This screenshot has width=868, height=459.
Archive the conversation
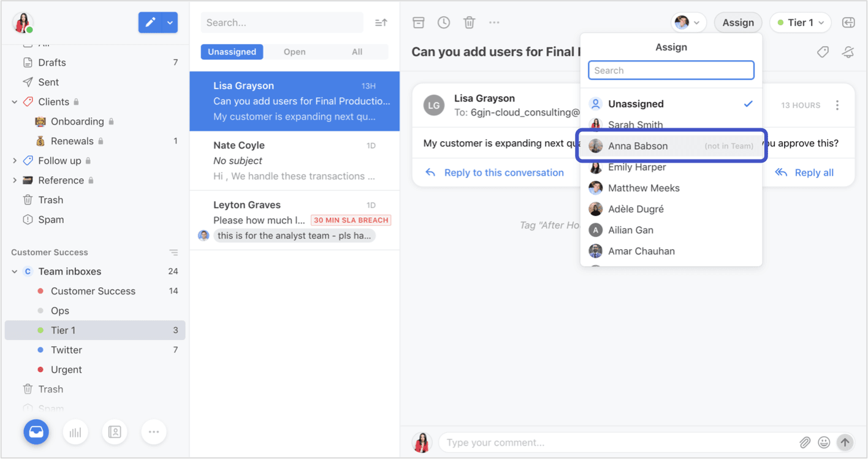(418, 23)
